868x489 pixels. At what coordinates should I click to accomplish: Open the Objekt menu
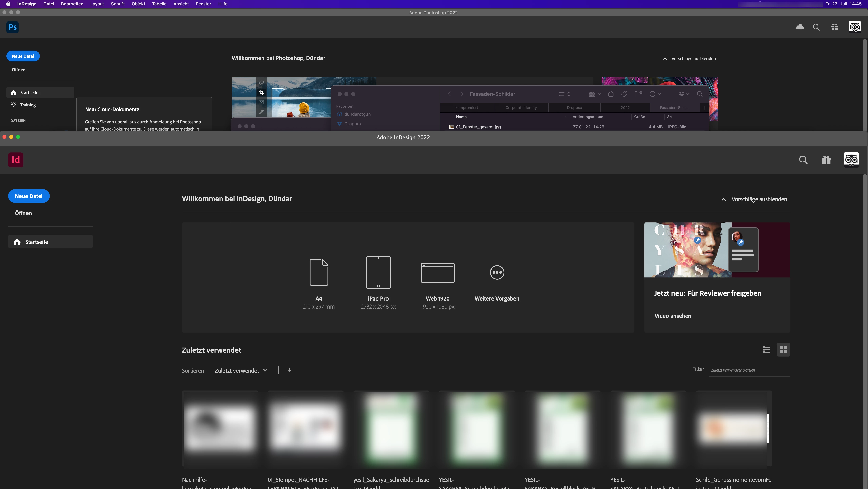[x=138, y=4]
